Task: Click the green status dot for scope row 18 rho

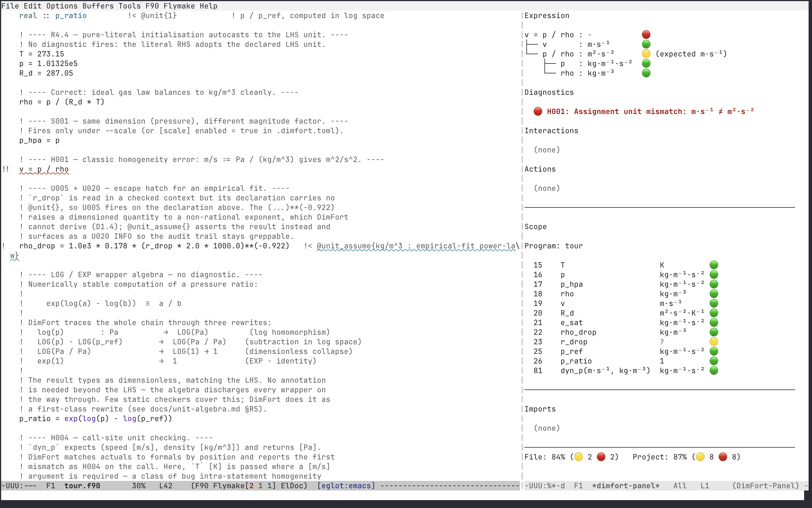Action: tap(714, 294)
